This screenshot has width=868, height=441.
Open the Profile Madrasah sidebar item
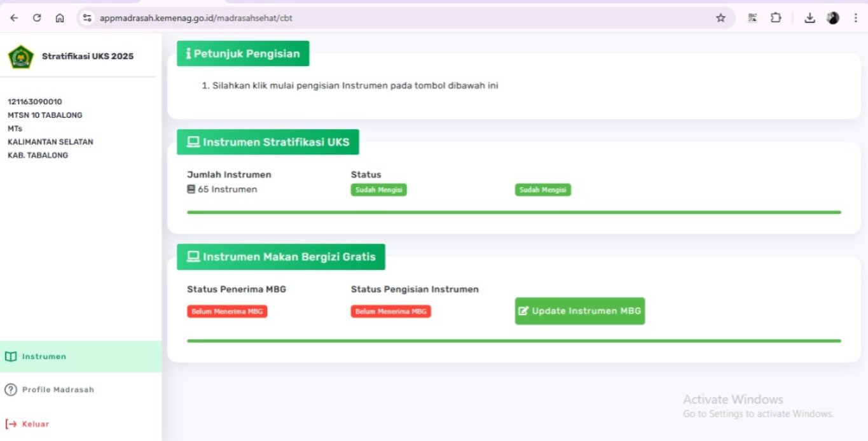pyautogui.click(x=57, y=389)
